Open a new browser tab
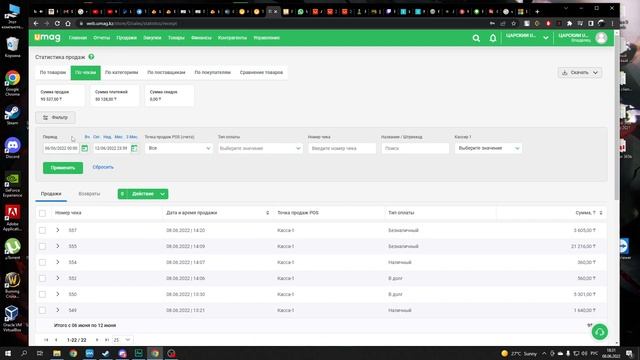 [x=537, y=11]
